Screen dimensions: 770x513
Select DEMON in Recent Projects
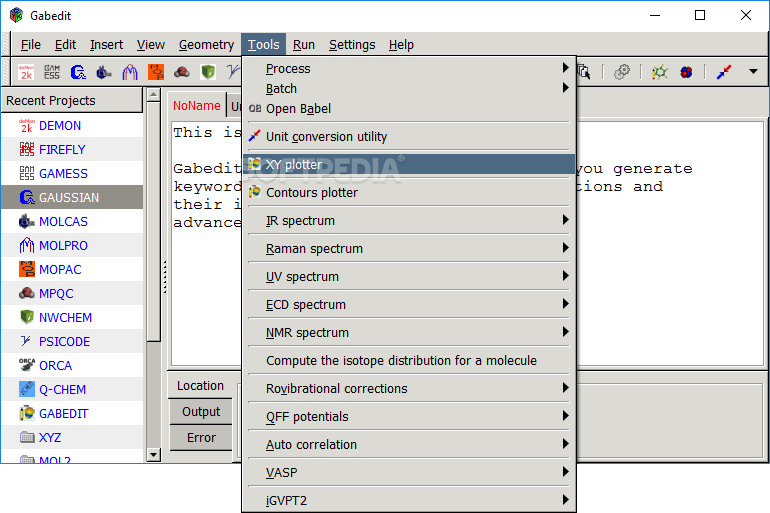coord(72,126)
